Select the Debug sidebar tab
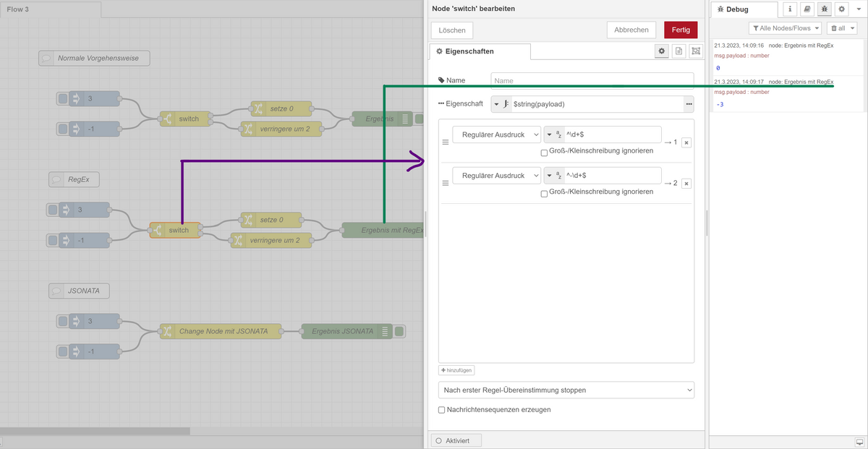Viewport: 868px width, 449px height. pos(744,9)
